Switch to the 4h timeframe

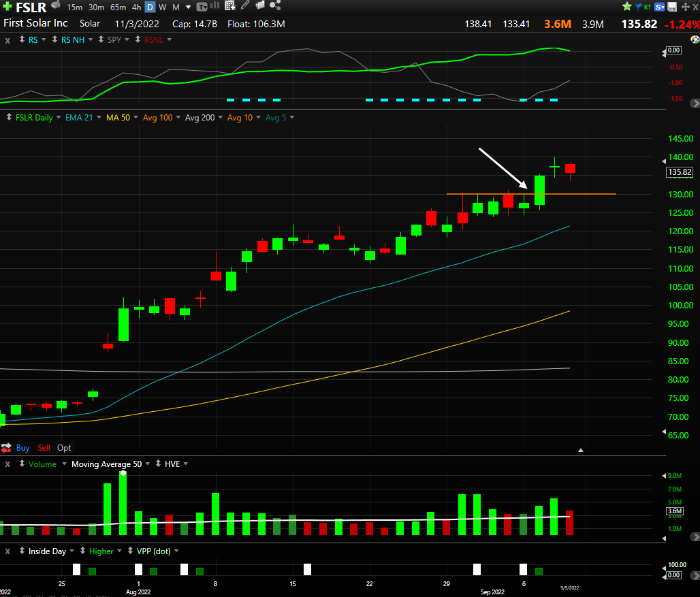click(137, 7)
